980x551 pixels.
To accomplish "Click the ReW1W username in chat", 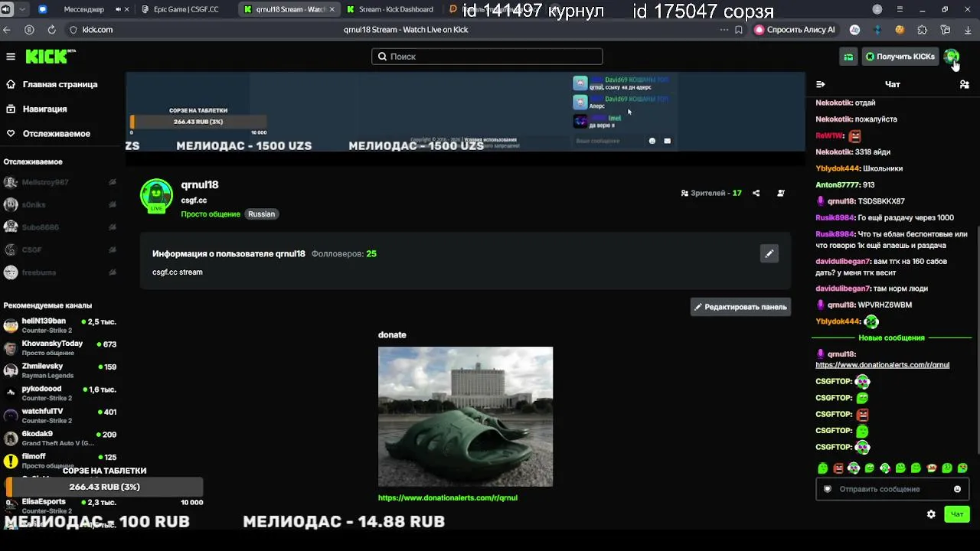I will pos(829,135).
